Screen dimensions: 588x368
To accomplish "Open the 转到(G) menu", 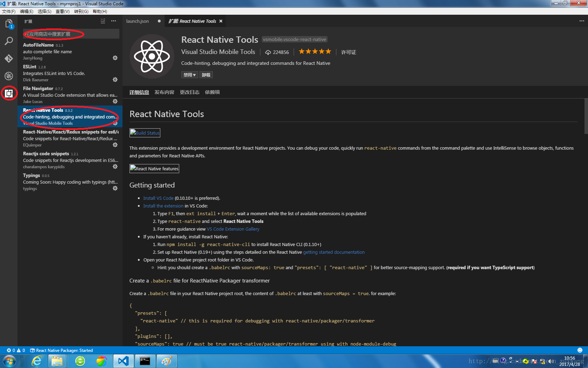I will [x=81, y=11].
